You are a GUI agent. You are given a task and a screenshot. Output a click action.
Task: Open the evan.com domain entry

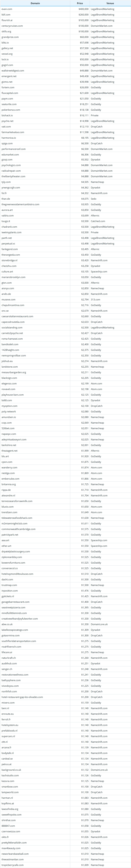point(7,9)
